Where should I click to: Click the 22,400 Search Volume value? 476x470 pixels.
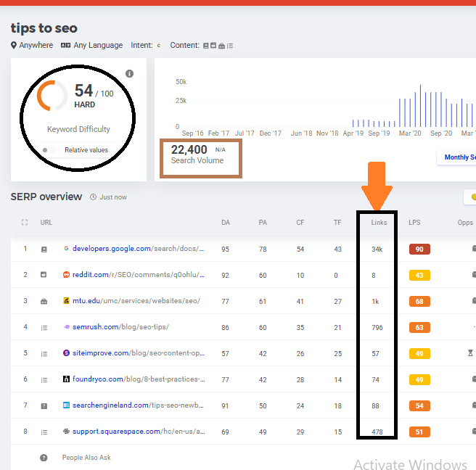[x=189, y=149]
